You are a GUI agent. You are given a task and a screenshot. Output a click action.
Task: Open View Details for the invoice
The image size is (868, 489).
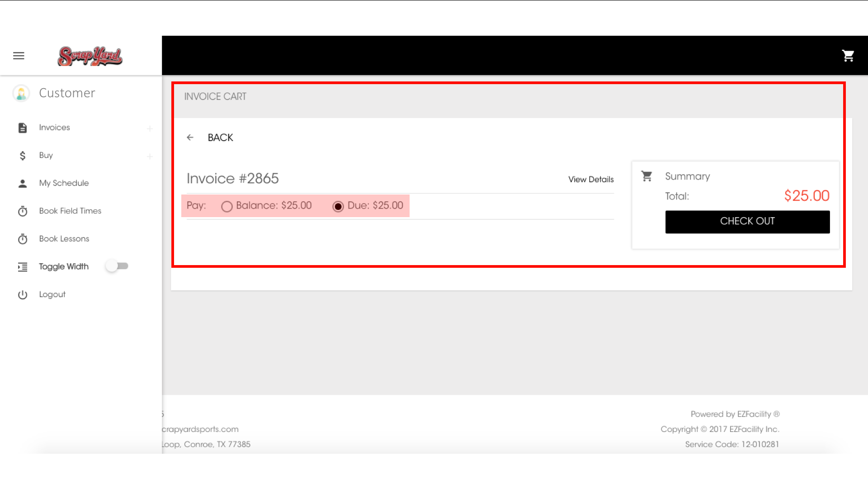pyautogui.click(x=591, y=180)
